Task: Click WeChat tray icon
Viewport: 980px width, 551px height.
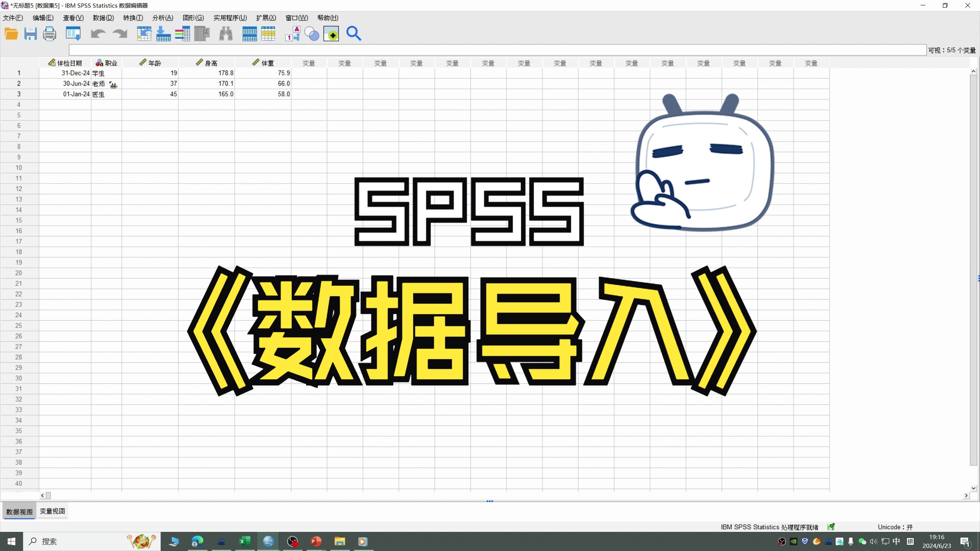Action: point(862,541)
